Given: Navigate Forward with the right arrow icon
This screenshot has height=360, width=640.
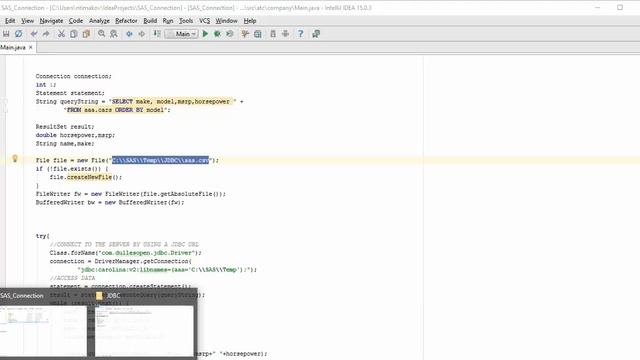Looking at the screenshot, I should (142, 34).
